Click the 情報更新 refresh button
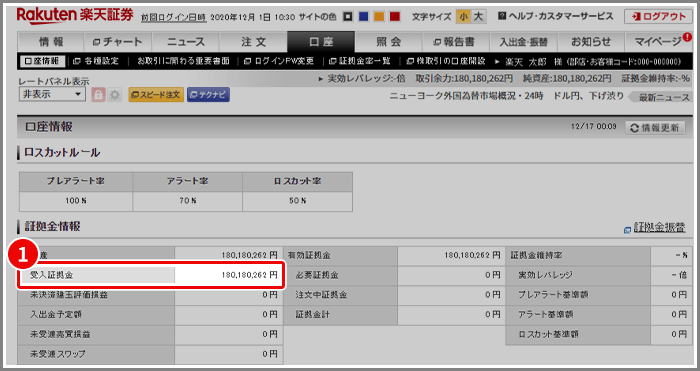 click(655, 128)
